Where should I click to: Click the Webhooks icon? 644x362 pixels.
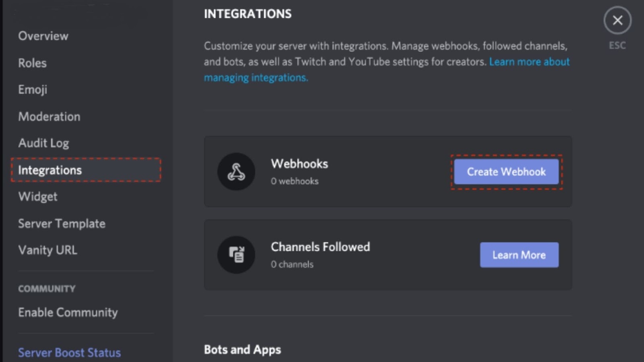tap(236, 172)
